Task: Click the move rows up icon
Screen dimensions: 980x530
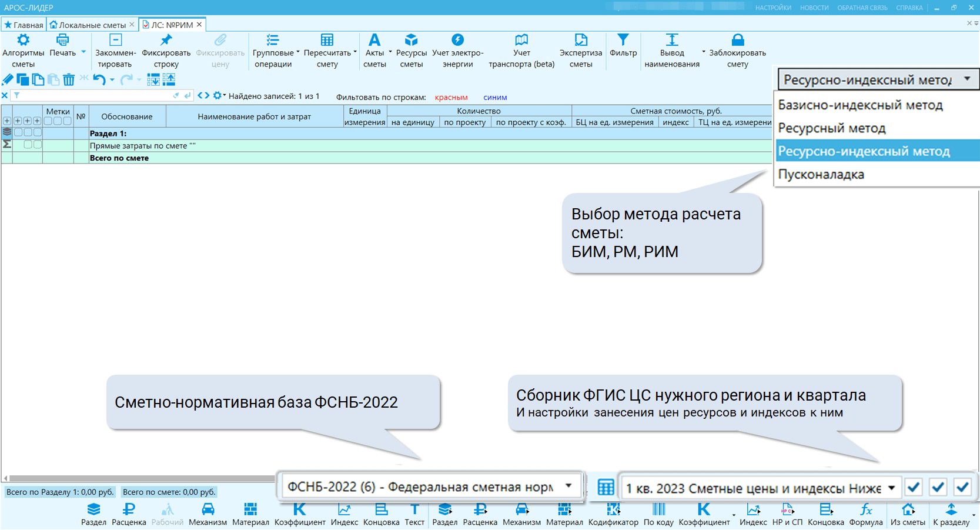Action: point(169,79)
